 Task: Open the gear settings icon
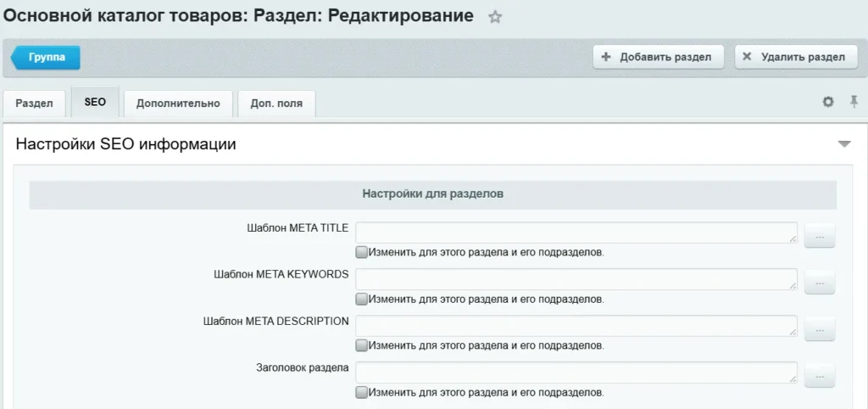(x=828, y=102)
